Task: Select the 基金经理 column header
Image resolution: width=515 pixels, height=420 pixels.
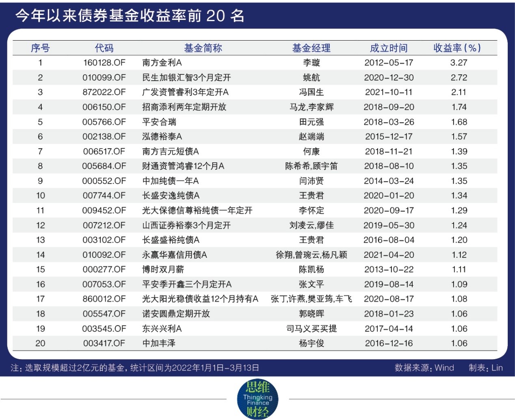Action: (312, 48)
